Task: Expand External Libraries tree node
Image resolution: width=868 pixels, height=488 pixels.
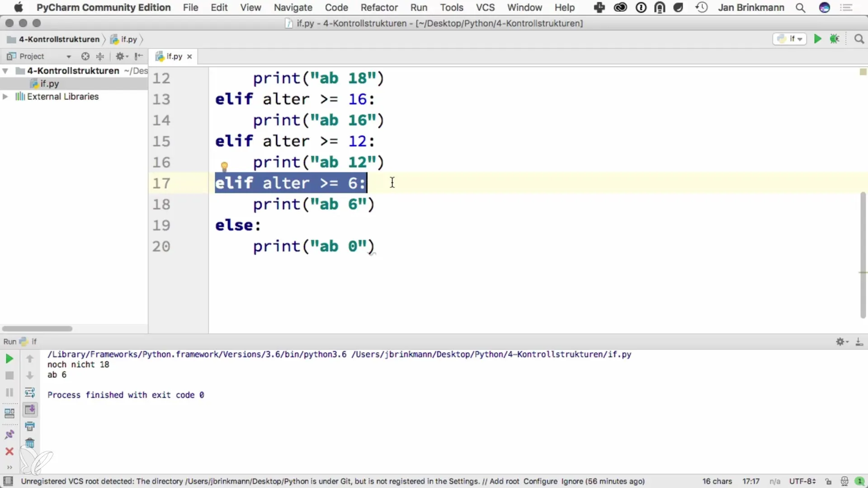Action: tap(5, 97)
